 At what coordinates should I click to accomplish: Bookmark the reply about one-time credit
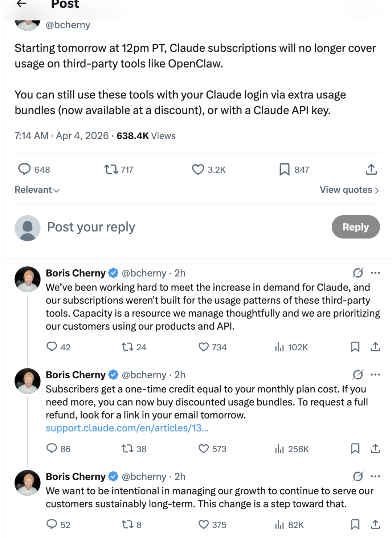pyautogui.click(x=355, y=449)
